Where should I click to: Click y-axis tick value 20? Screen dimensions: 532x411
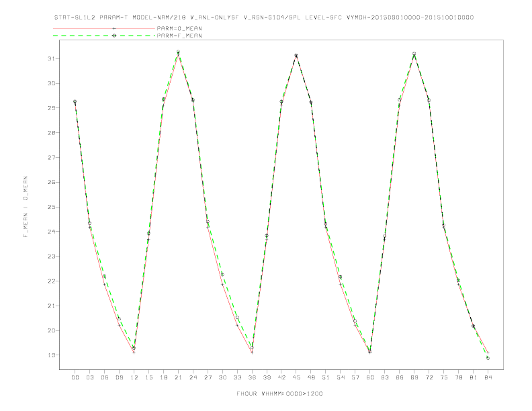51,330
